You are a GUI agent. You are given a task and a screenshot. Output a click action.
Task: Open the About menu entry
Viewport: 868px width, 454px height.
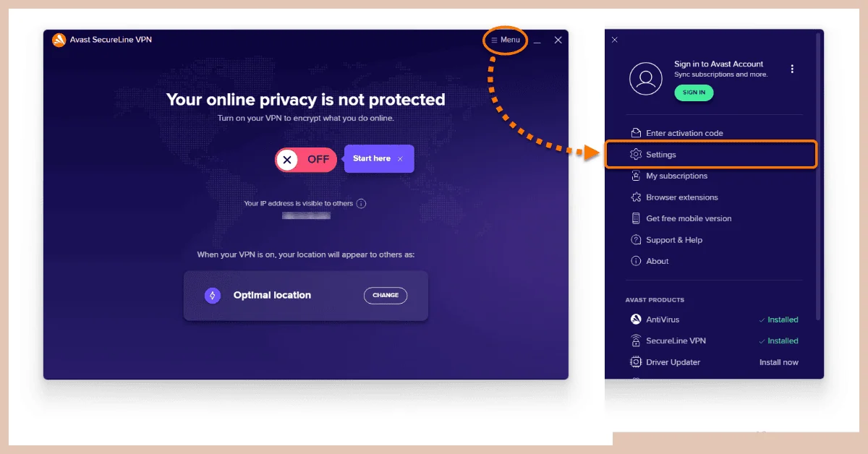coord(650,261)
